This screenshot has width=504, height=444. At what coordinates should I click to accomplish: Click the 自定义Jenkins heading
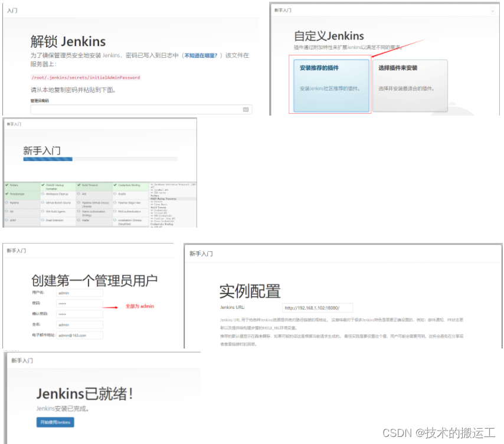[329, 35]
